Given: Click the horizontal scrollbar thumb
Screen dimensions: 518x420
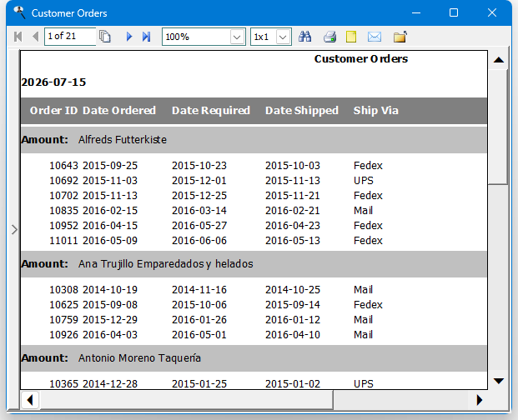Looking at the screenshot, I should click(x=186, y=400).
